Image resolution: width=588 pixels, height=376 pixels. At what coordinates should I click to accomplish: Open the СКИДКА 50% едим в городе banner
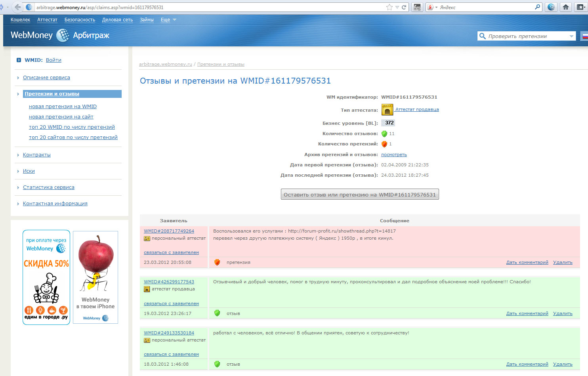click(46, 277)
